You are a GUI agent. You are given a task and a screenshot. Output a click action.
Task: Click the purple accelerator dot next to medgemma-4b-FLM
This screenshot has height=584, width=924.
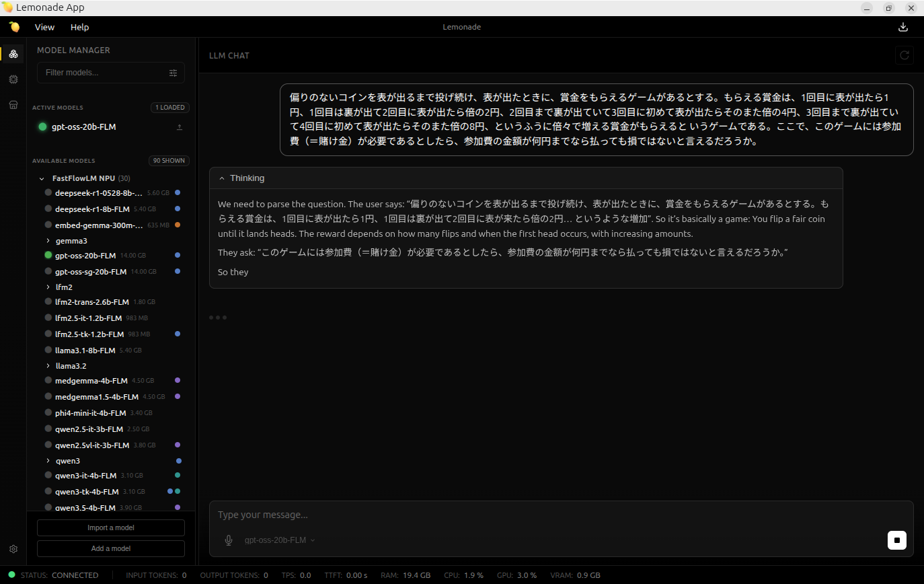(177, 379)
